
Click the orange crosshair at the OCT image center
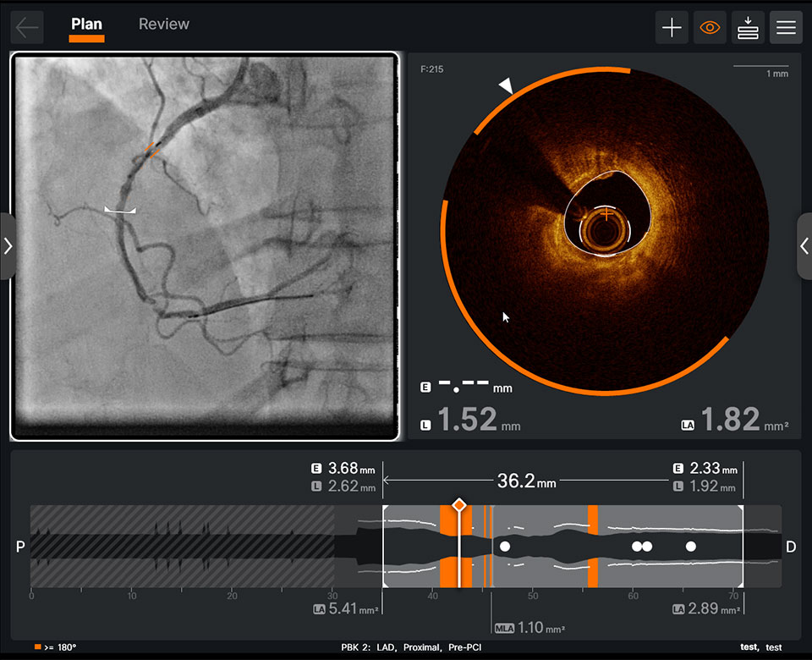coord(606,215)
